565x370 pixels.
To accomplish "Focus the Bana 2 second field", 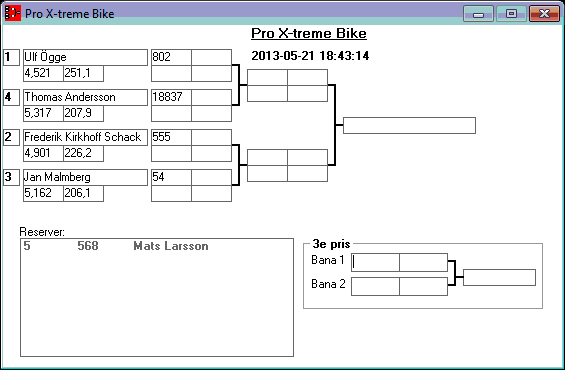I will pos(424,286).
